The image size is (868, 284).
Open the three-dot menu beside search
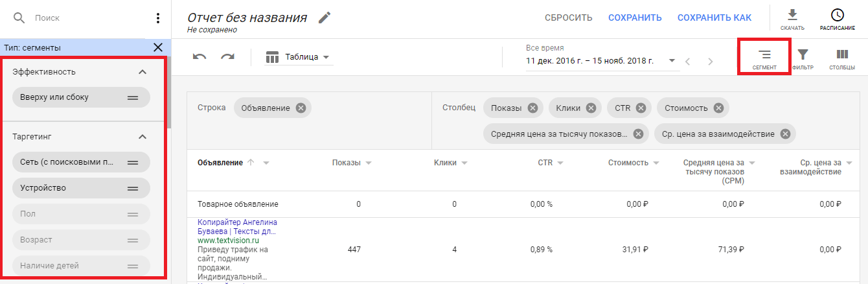158,18
